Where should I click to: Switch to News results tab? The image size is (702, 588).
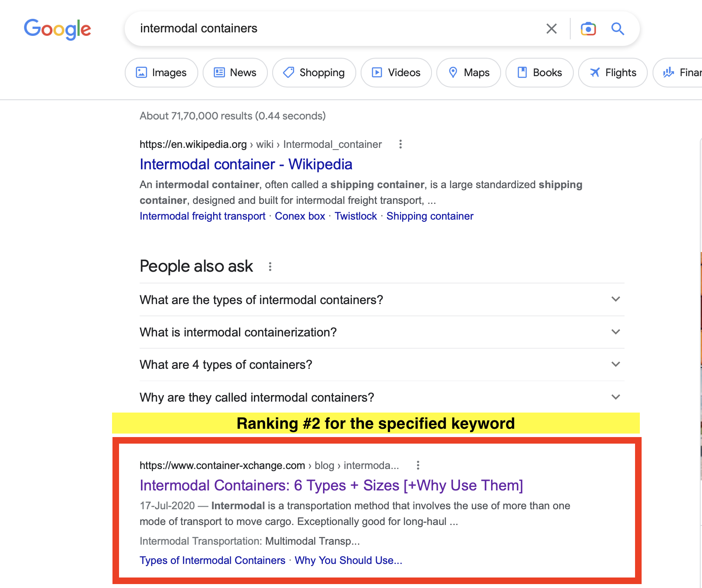click(235, 73)
